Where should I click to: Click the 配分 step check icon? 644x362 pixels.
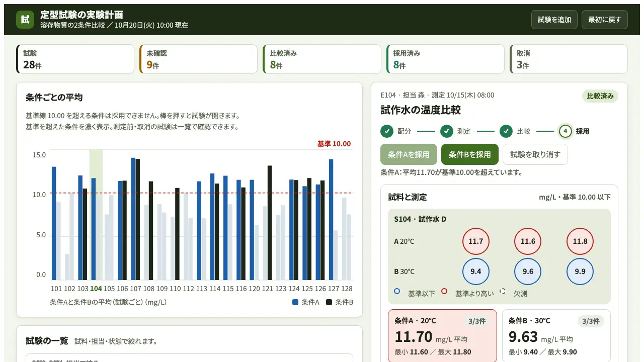pos(386,131)
